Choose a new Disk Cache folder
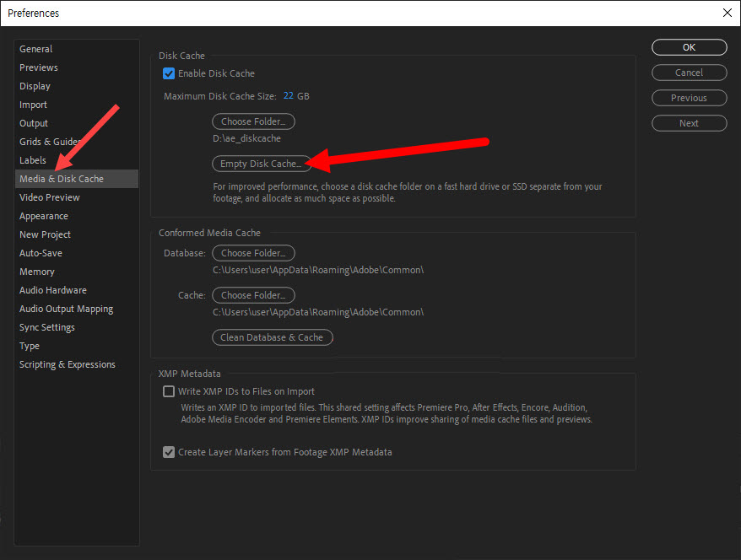 point(253,121)
